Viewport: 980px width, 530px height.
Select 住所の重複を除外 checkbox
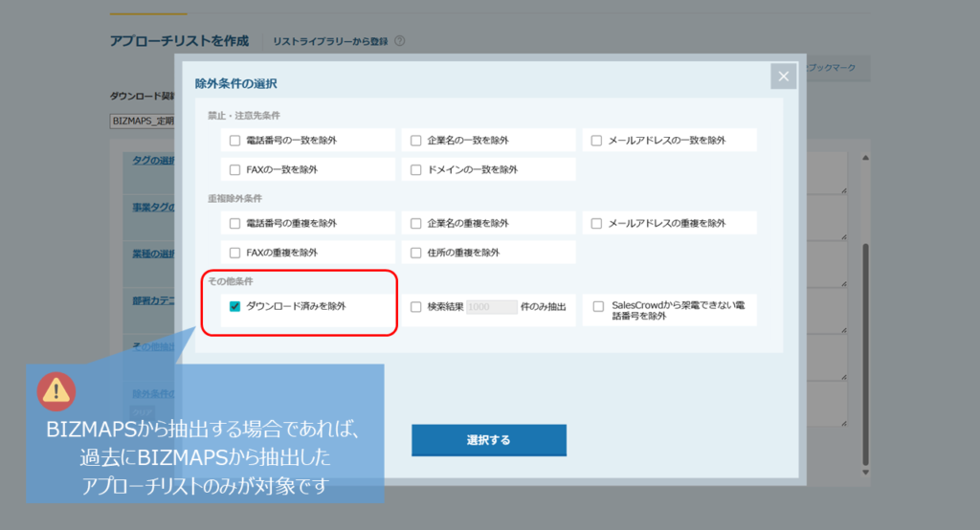415,254
